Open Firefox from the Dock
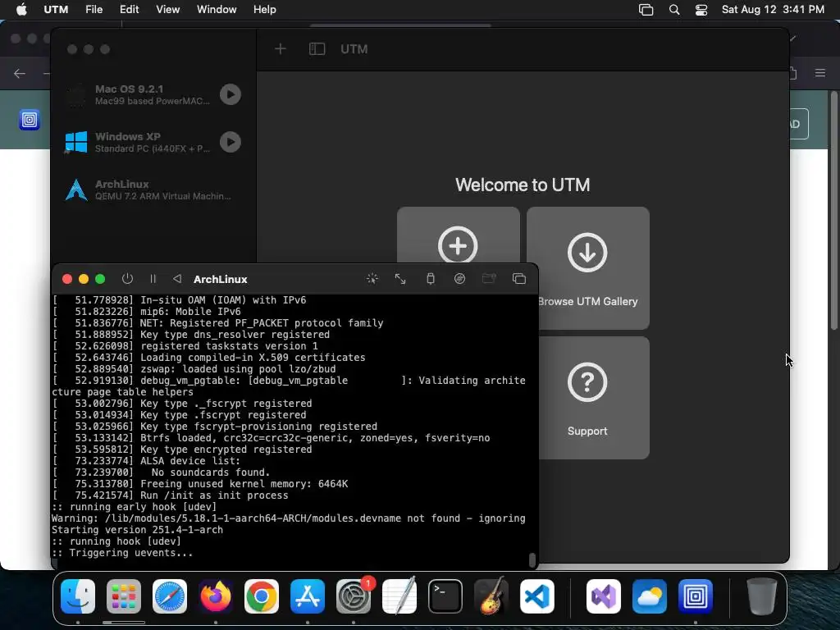The image size is (840, 630). [216, 596]
